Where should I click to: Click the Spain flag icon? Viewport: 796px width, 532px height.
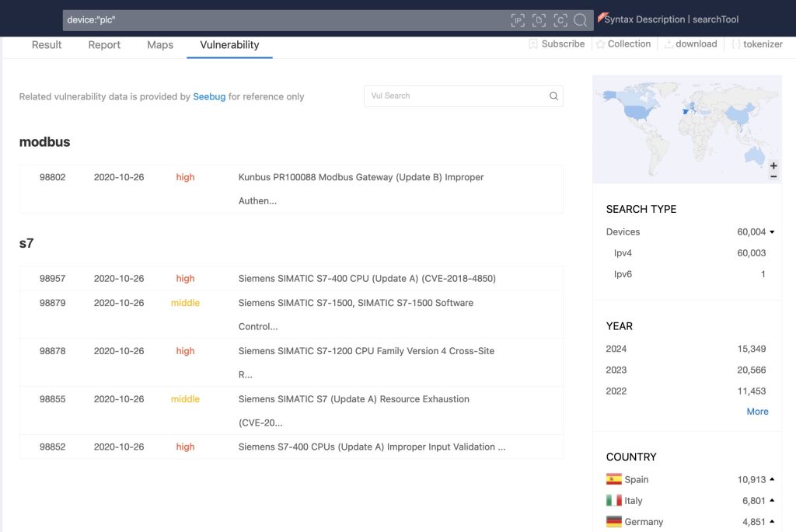(614, 479)
